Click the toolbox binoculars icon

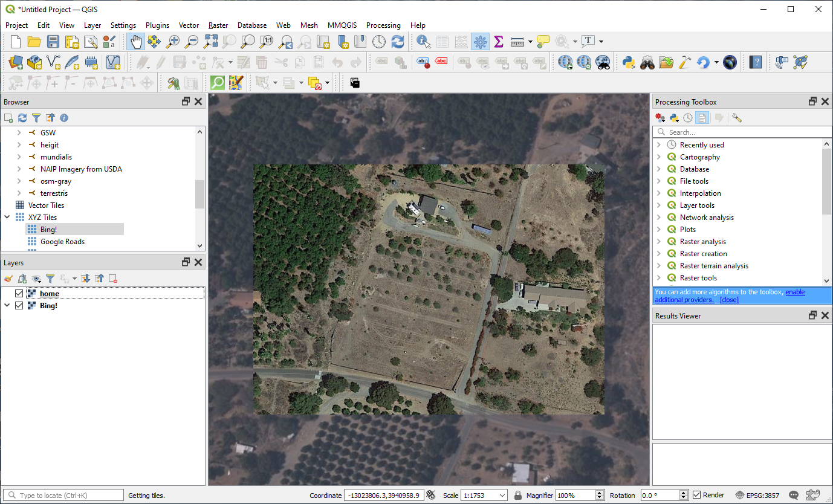point(647,62)
